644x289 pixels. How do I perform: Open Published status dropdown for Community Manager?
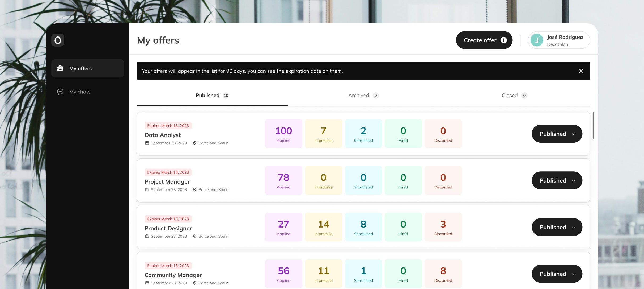[557, 274]
